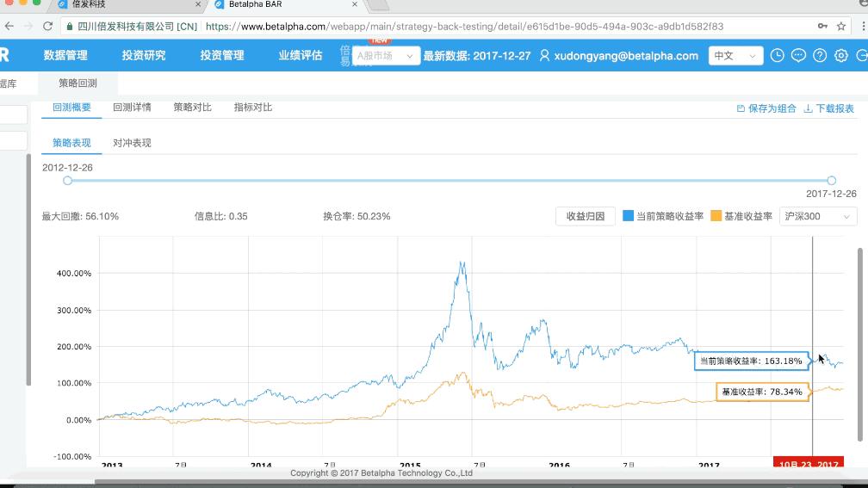Viewport: 868px width, 488px height.
Task: Click the xudongyang@betalpha.com account link
Action: (x=626, y=55)
